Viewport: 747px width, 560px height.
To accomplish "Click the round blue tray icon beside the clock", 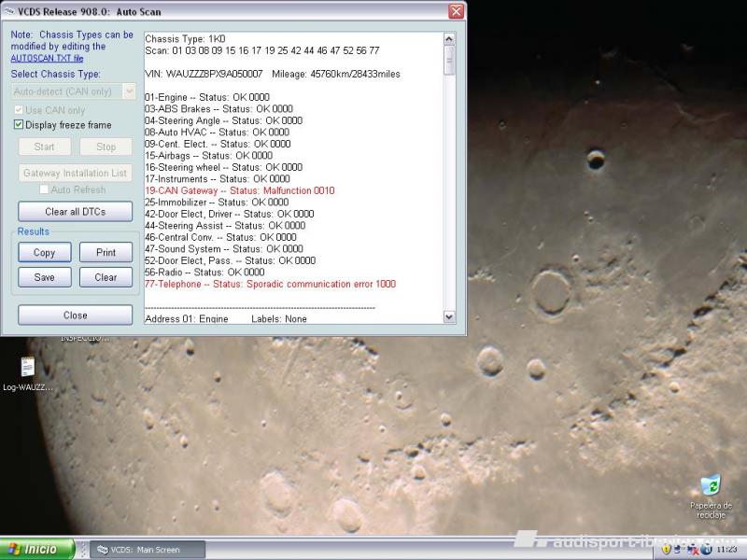I will [706, 550].
